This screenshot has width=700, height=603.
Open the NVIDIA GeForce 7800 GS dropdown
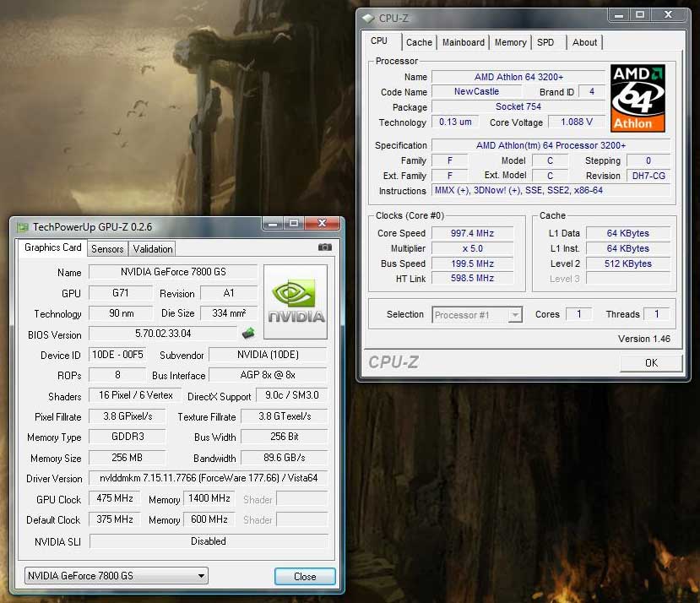116,576
